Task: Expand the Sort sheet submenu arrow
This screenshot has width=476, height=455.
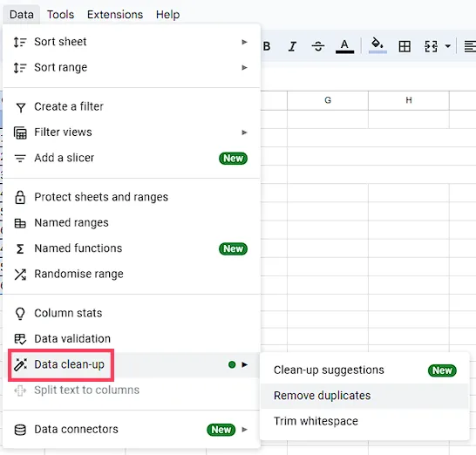Action: tap(244, 42)
